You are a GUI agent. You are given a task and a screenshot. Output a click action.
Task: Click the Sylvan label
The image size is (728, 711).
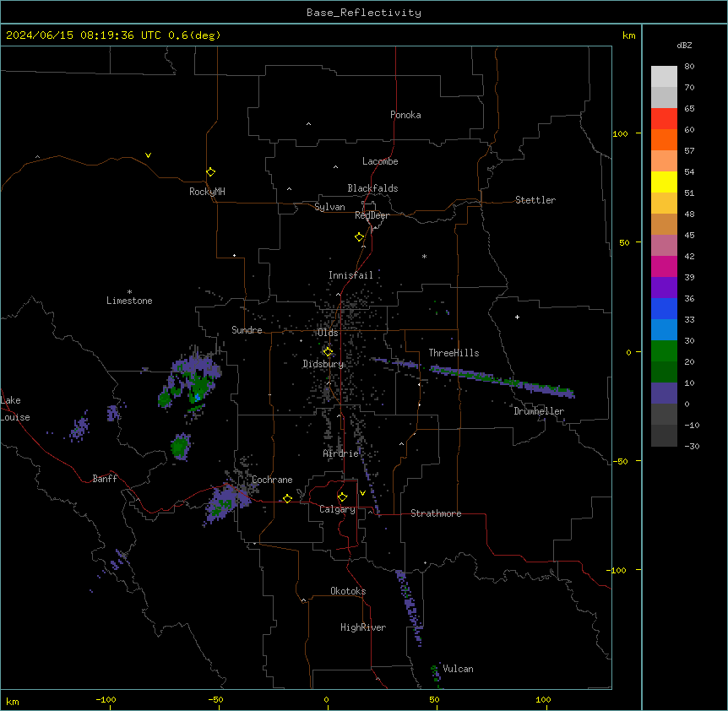[329, 207]
